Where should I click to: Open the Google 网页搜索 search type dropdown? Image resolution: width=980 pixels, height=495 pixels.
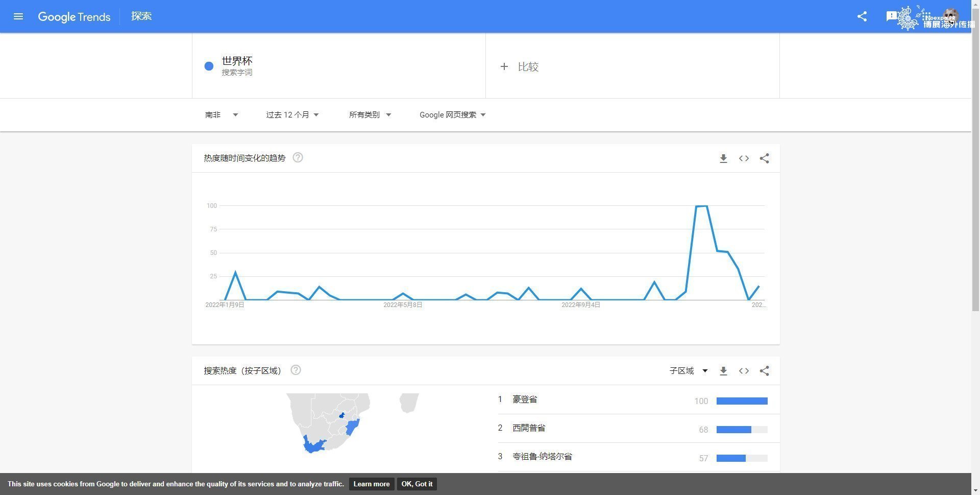tap(453, 115)
